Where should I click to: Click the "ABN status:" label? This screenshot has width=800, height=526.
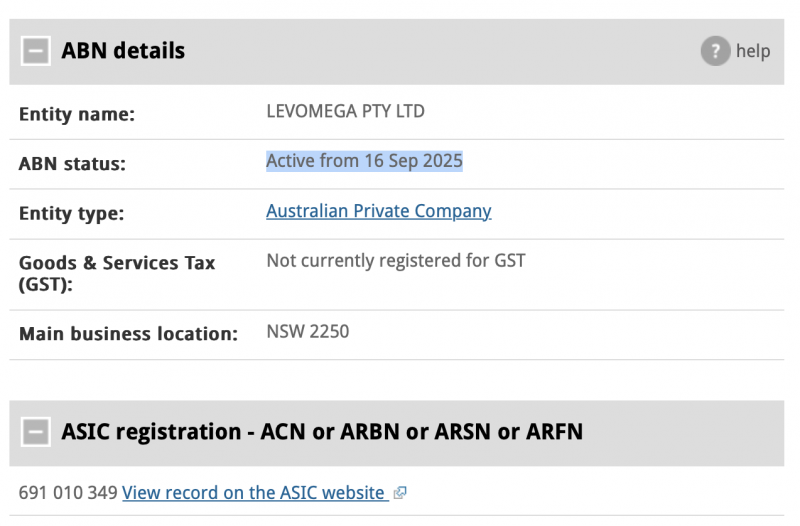pyautogui.click(x=72, y=164)
